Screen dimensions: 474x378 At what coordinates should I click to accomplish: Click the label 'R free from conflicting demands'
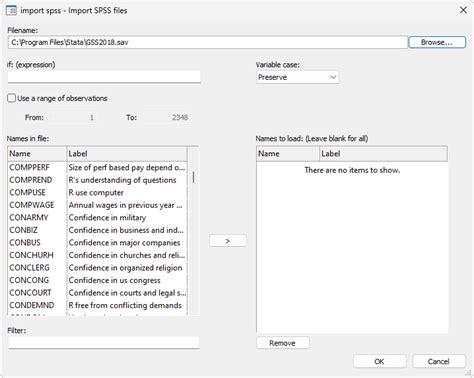point(125,305)
